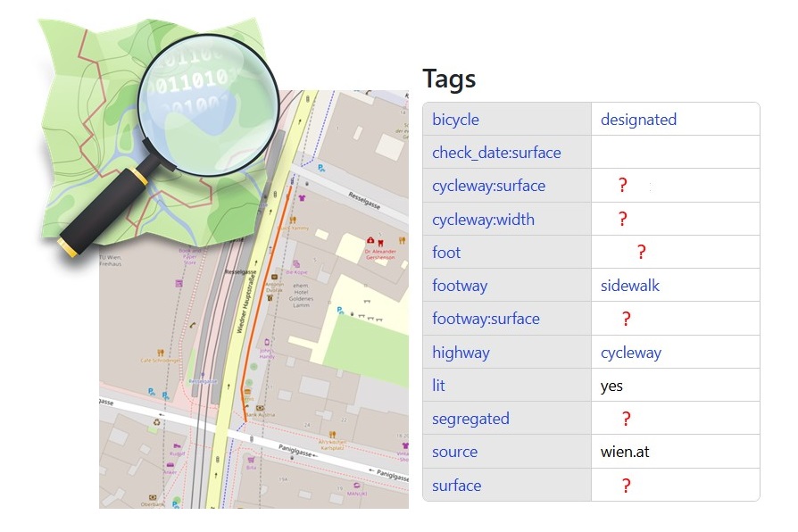Open the cycleway:width key link

483,220
